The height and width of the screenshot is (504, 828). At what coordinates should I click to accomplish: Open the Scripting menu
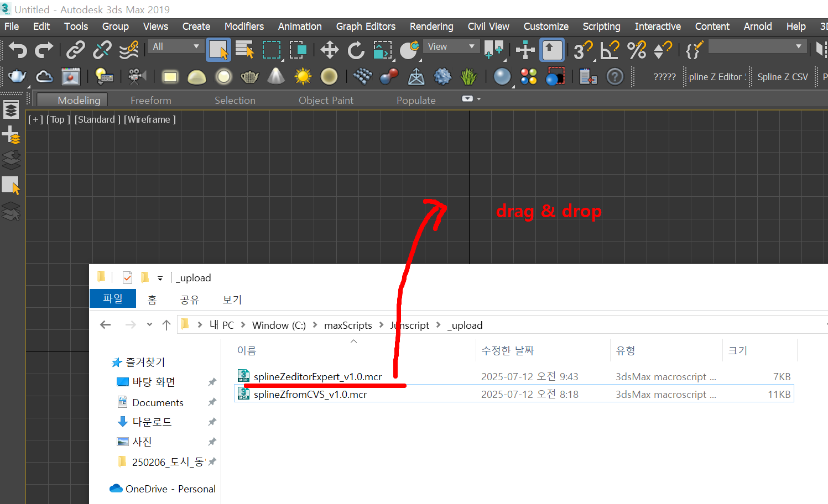click(x=601, y=27)
